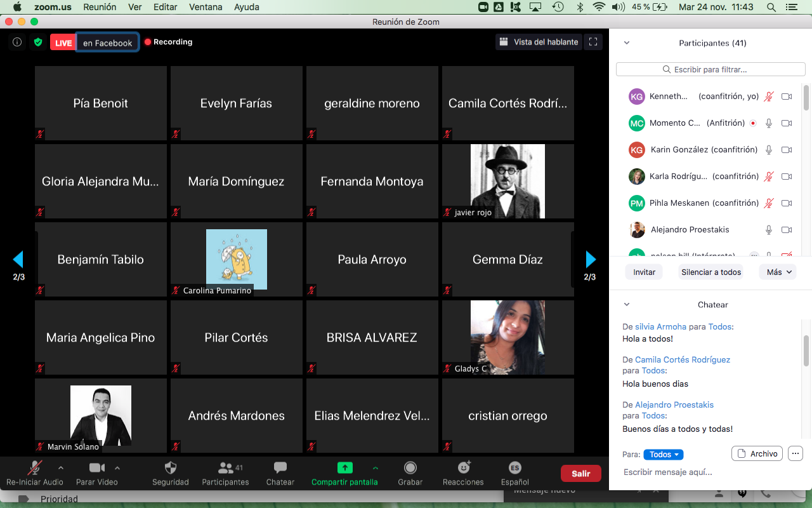Image resolution: width=812 pixels, height=508 pixels.
Task: Click the Español interpretation icon
Action: pyautogui.click(x=514, y=468)
